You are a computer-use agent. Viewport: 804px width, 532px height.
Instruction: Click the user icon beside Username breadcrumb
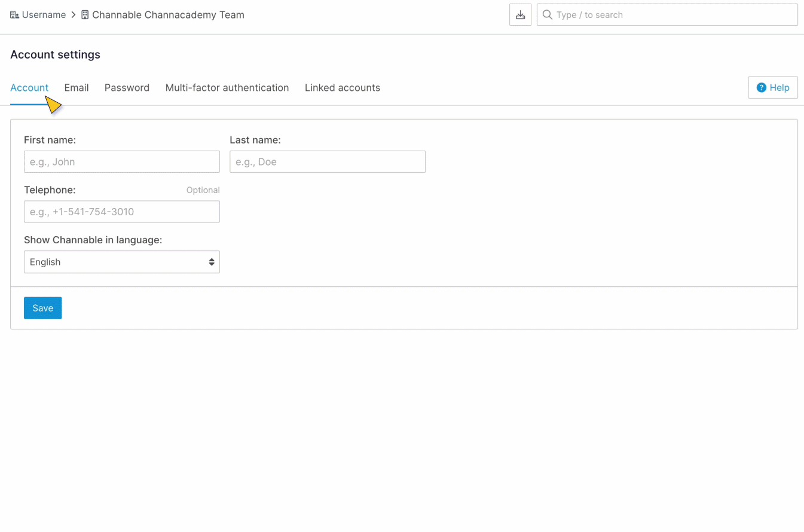pyautogui.click(x=15, y=15)
